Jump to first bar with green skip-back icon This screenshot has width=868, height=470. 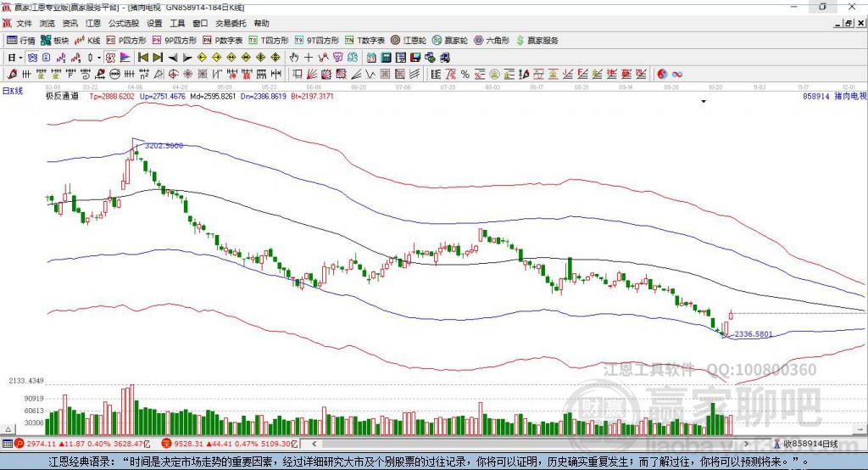click(142, 58)
